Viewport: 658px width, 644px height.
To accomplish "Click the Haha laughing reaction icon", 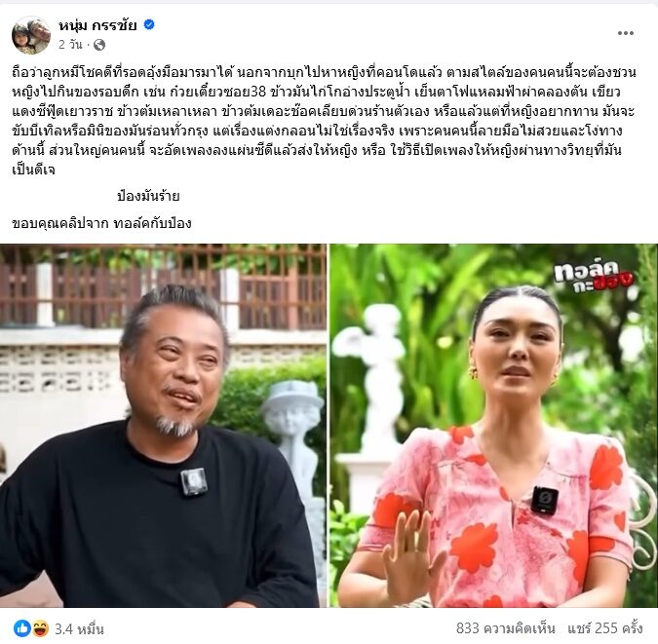I will [x=39, y=628].
